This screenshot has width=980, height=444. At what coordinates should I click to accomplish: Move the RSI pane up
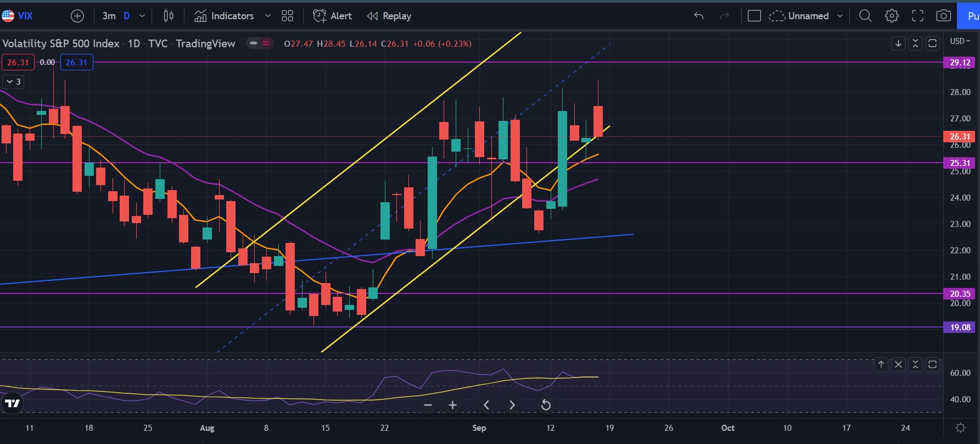pyautogui.click(x=881, y=364)
